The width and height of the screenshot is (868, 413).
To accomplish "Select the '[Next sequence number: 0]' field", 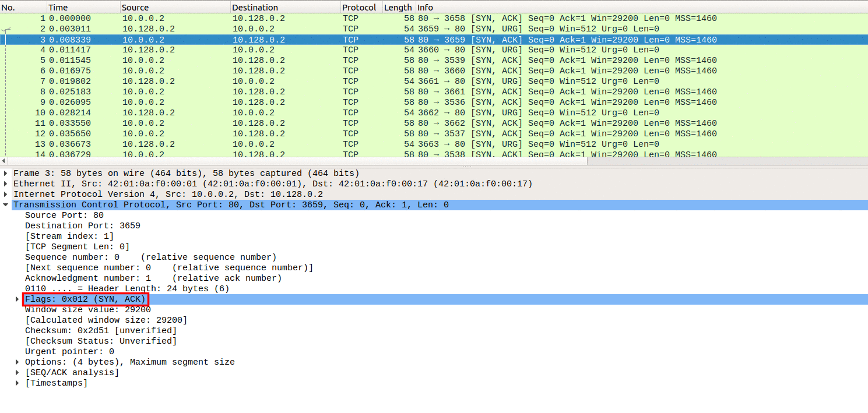I will 169,268.
